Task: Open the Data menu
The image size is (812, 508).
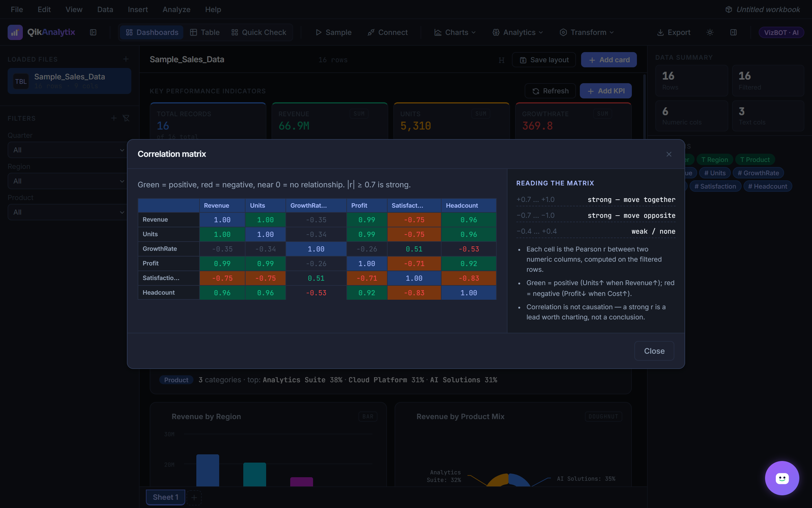Action: 105,10
